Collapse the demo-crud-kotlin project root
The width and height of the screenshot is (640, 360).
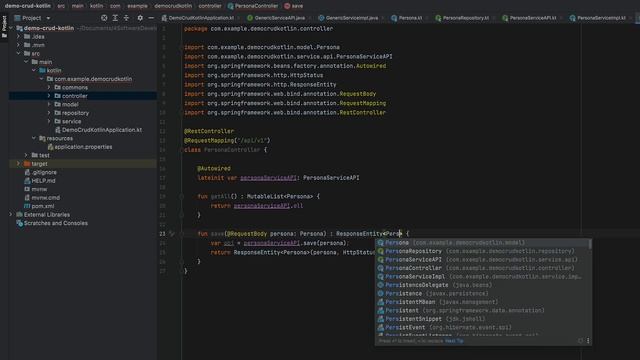[x=11, y=28]
